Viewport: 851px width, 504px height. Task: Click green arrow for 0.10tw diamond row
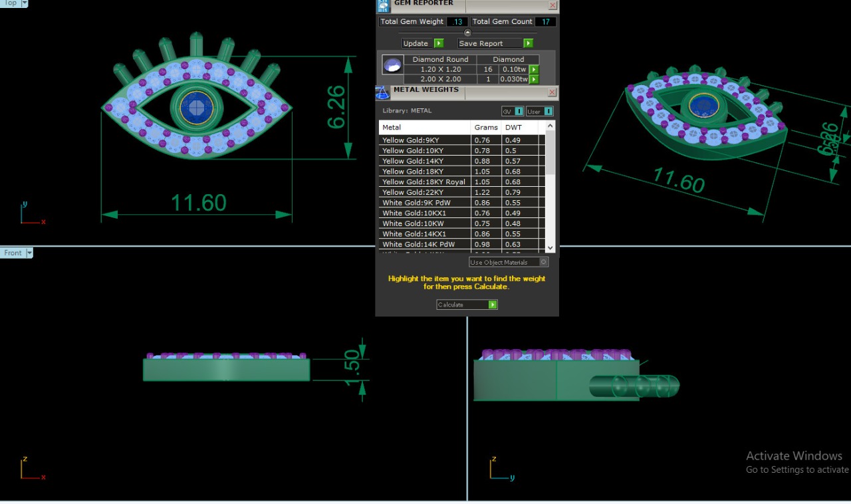tap(533, 69)
